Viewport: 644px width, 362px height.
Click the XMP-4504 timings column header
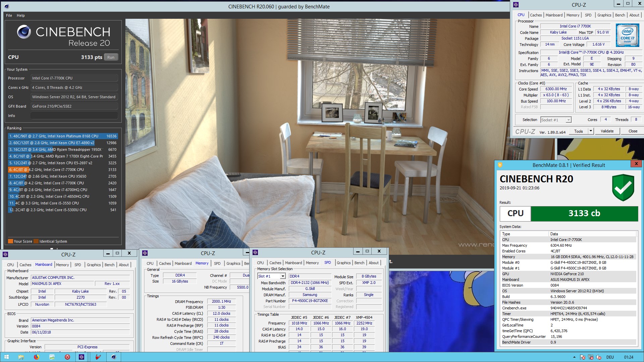364,317
